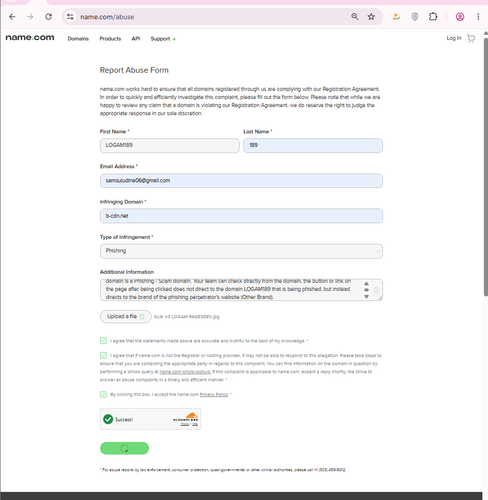The width and height of the screenshot is (488, 500).
Task: Click the textarea scroll-down arrow
Action: (366, 297)
